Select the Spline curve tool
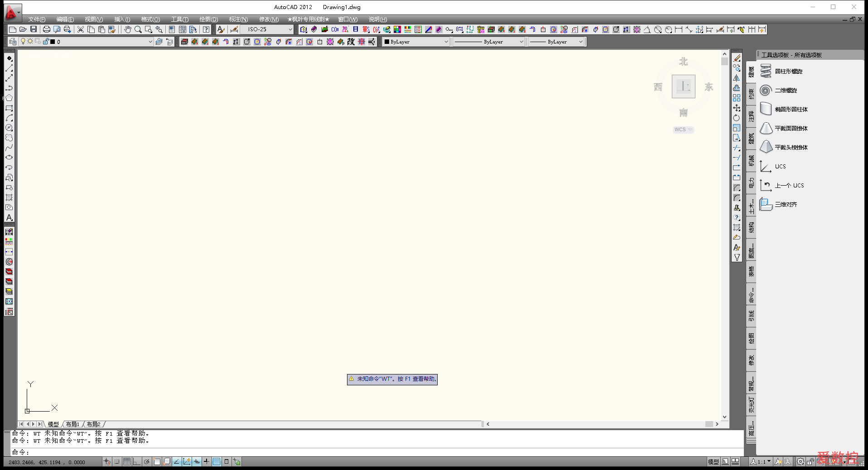Image resolution: width=868 pixels, height=470 pixels. pyautogui.click(x=9, y=148)
